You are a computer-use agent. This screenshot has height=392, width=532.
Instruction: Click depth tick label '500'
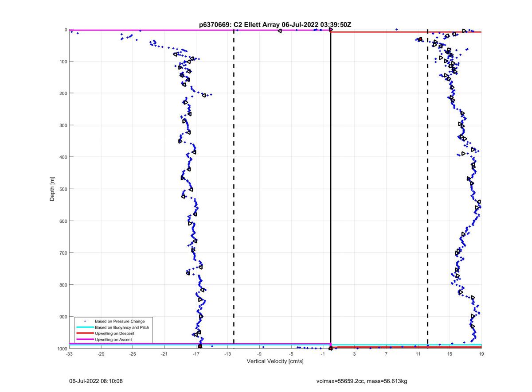pos(63,189)
